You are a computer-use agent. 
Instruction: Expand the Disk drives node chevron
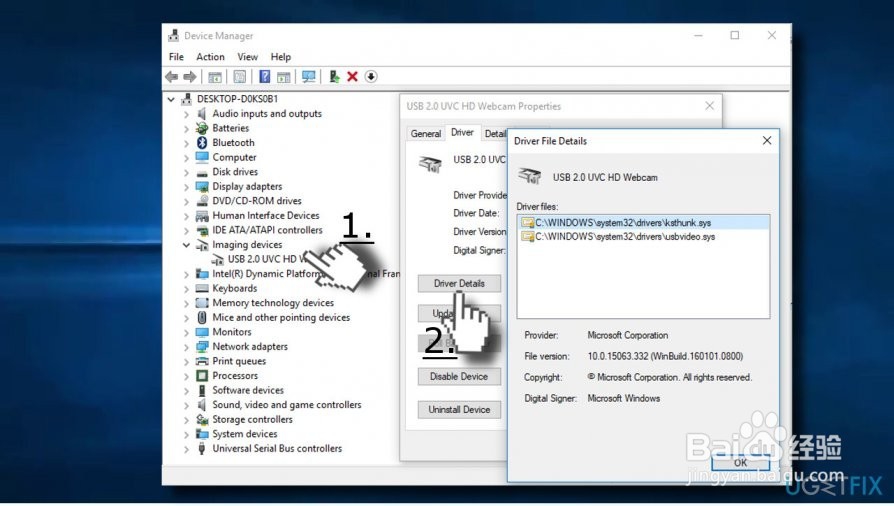[186, 172]
